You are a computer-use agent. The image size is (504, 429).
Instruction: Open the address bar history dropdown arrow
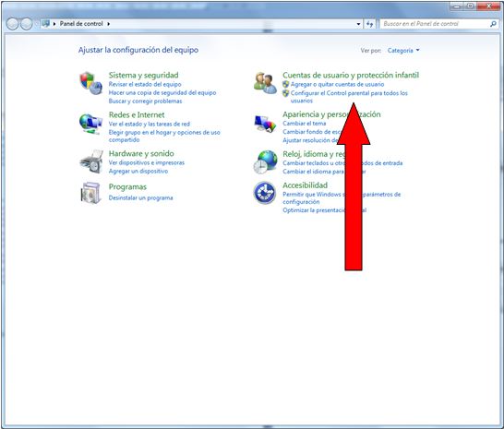[358, 24]
